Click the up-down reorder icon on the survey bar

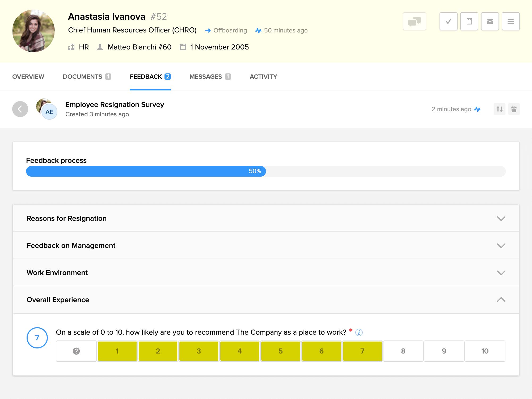click(499, 109)
